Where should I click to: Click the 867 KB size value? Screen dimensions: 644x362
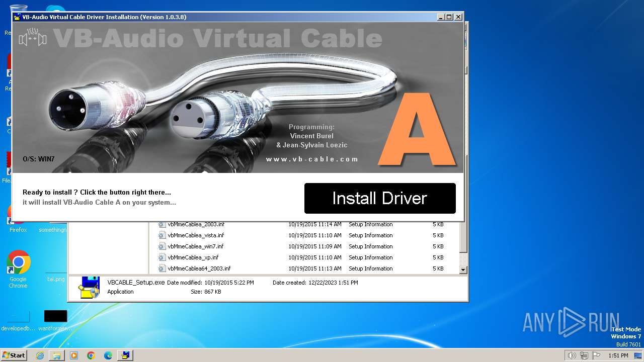coord(212,292)
